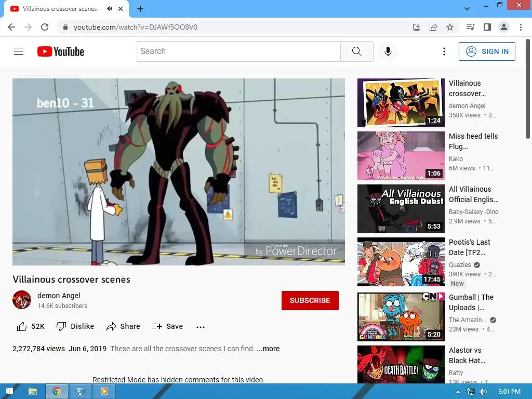This screenshot has height=399, width=532.
Task: Dislike the video with thumbs-down button
Action: pyautogui.click(x=75, y=326)
